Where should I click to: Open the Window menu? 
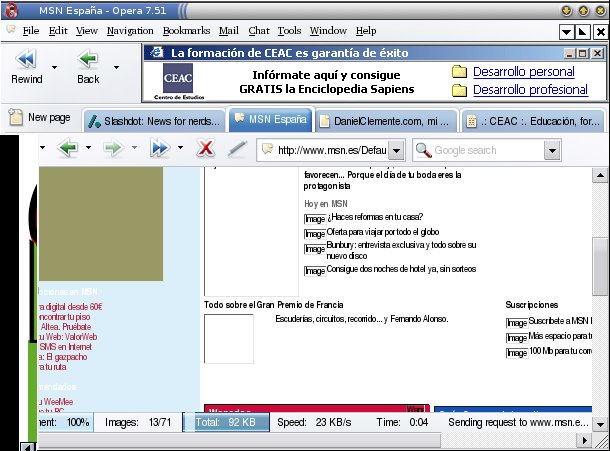click(x=328, y=31)
